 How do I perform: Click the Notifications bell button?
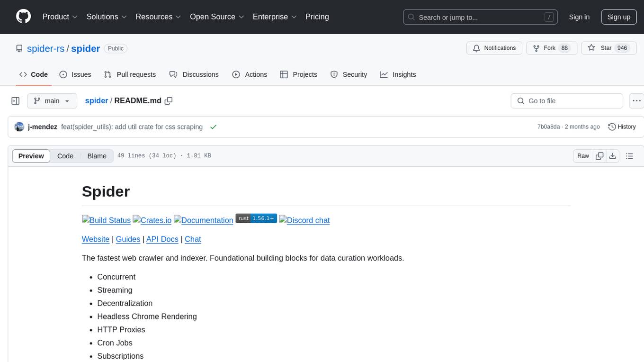(494, 48)
